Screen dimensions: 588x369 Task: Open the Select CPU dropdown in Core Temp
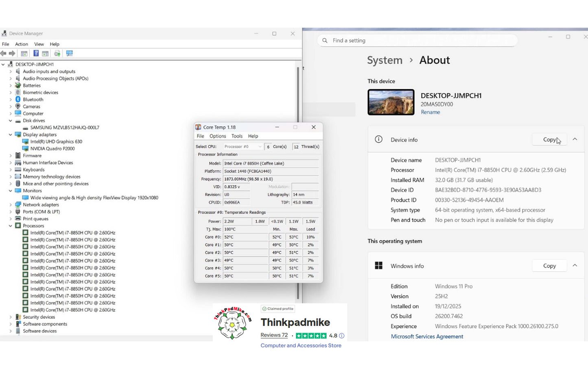coord(243,147)
